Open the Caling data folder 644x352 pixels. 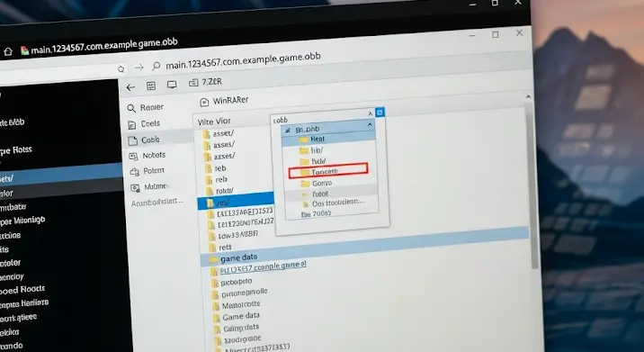tap(237, 329)
